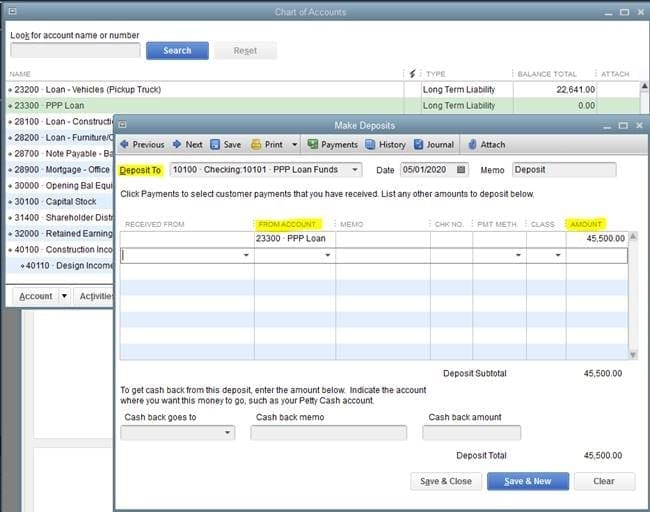Image resolution: width=650 pixels, height=512 pixels.
Task: Open the Print dropdown arrow
Action: (294, 145)
